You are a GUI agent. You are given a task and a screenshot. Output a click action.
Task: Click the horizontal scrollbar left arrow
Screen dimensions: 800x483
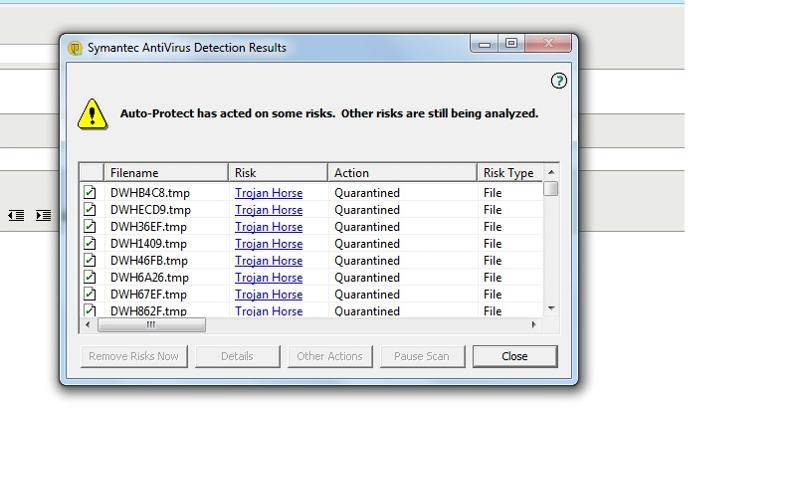(88, 324)
